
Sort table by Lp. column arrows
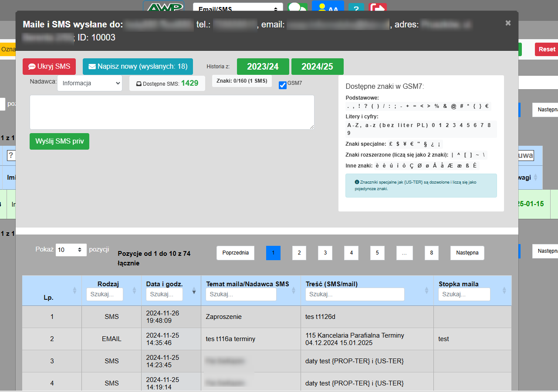point(74,290)
